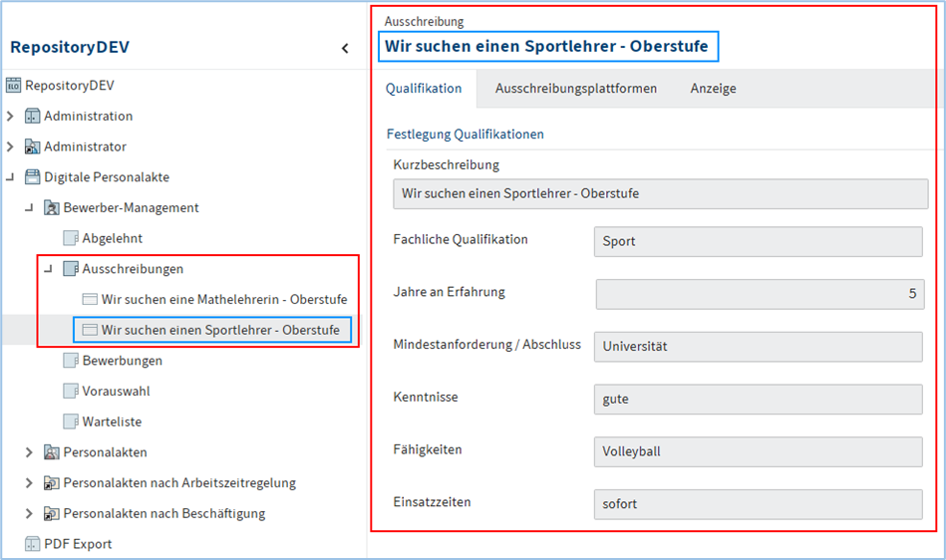Image resolution: width=946 pixels, height=560 pixels.
Task: Open Wir suchen eine Mathelehrerin - Oberstufe
Action: (x=223, y=299)
